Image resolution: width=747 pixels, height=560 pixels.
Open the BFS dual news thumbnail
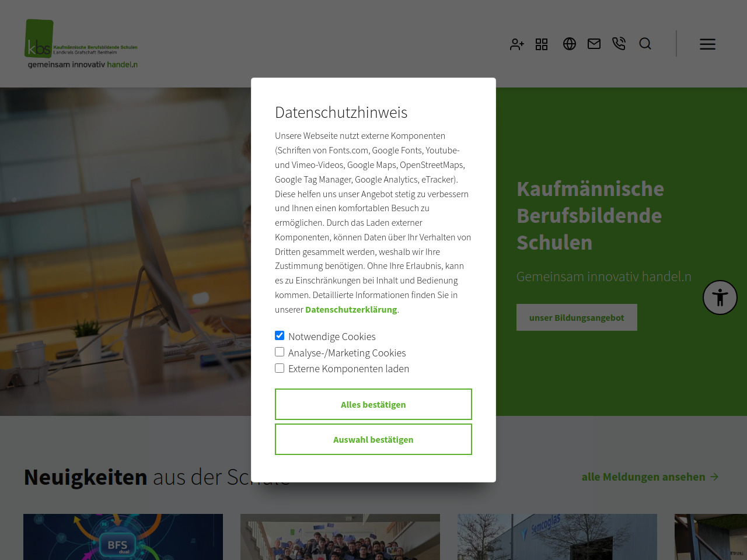123,537
